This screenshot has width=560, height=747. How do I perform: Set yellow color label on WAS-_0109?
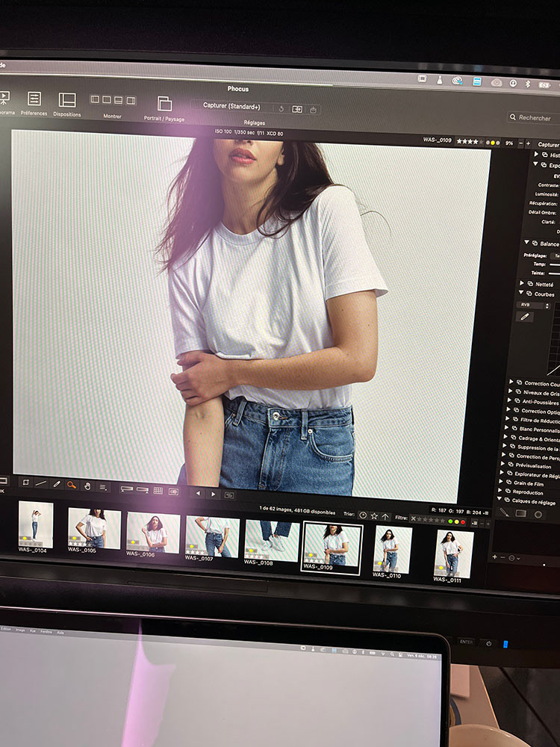point(492,143)
